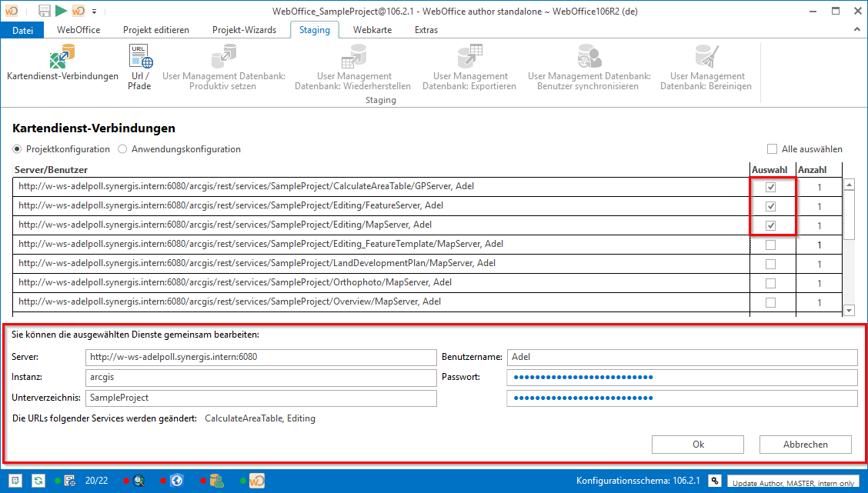Enable the Alle auswählen checkbox
This screenshot has height=493, width=868.
click(x=773, y=149)
